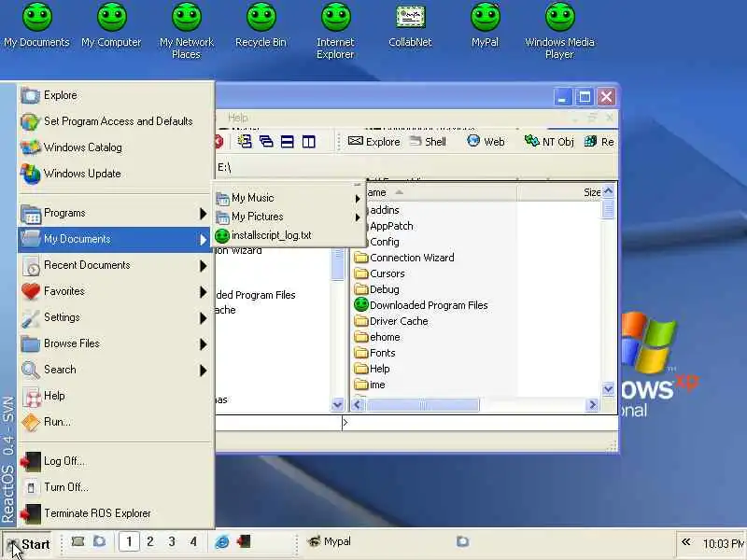Click the Mypal taskbar button
747x560 pixels.
pyautogui.click(x=330, y=542)
